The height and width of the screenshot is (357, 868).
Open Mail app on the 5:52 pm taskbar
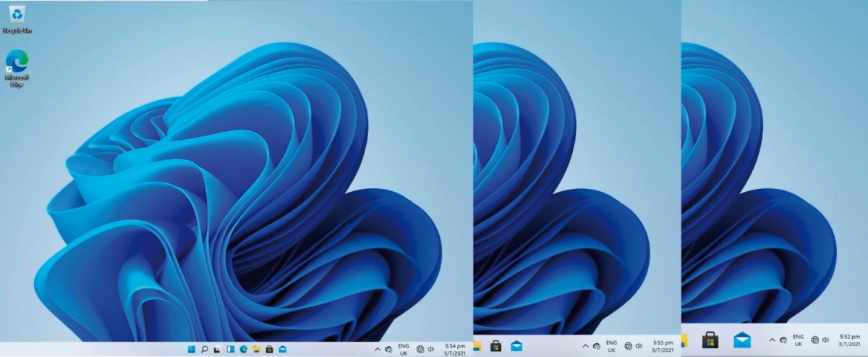pyautogui.click(x=741, y=340)
